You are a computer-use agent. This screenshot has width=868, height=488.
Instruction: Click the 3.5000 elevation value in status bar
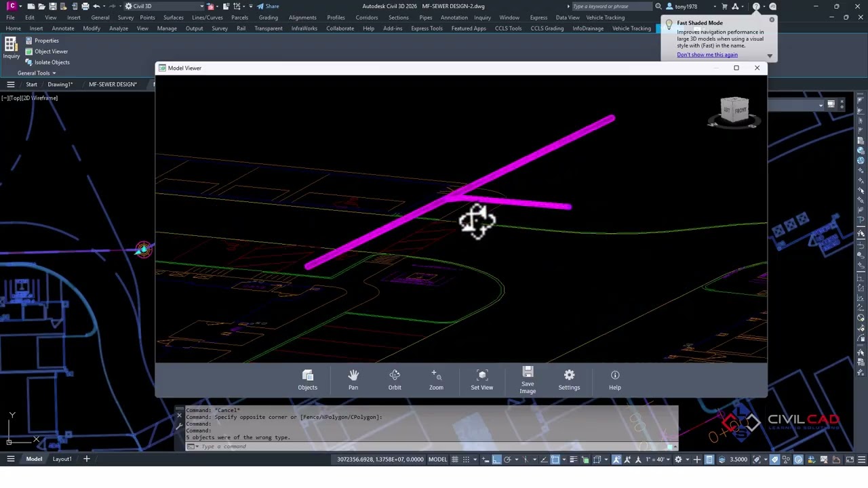(x=738, y=459)
